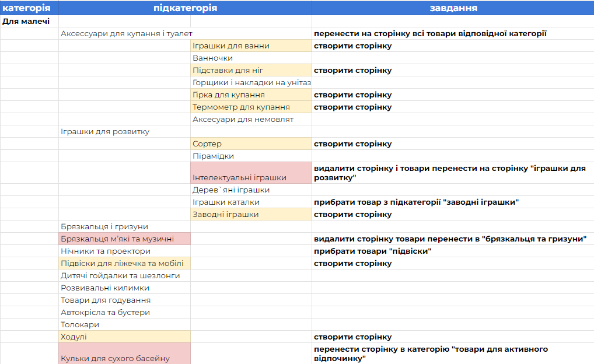Click the pink "Інтелектуальні іграшки" cell
This screenshot has width=594, height=364.
251,173
